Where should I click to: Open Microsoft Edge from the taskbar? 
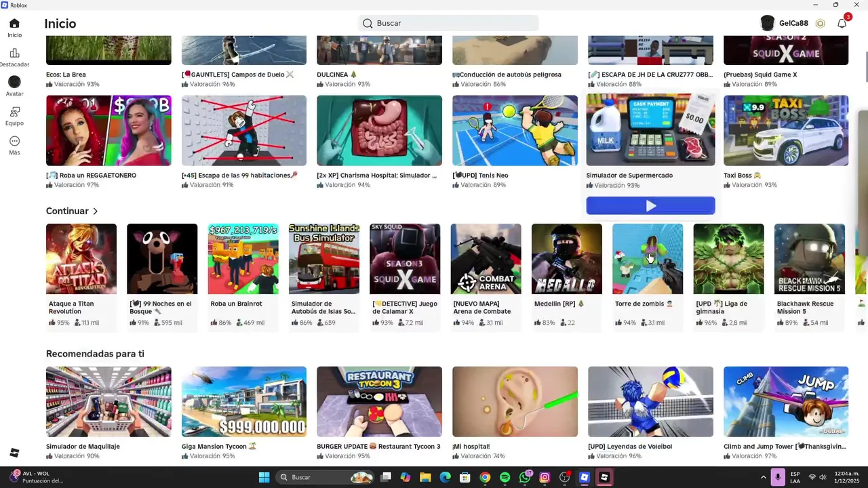[x=445, y=477]
